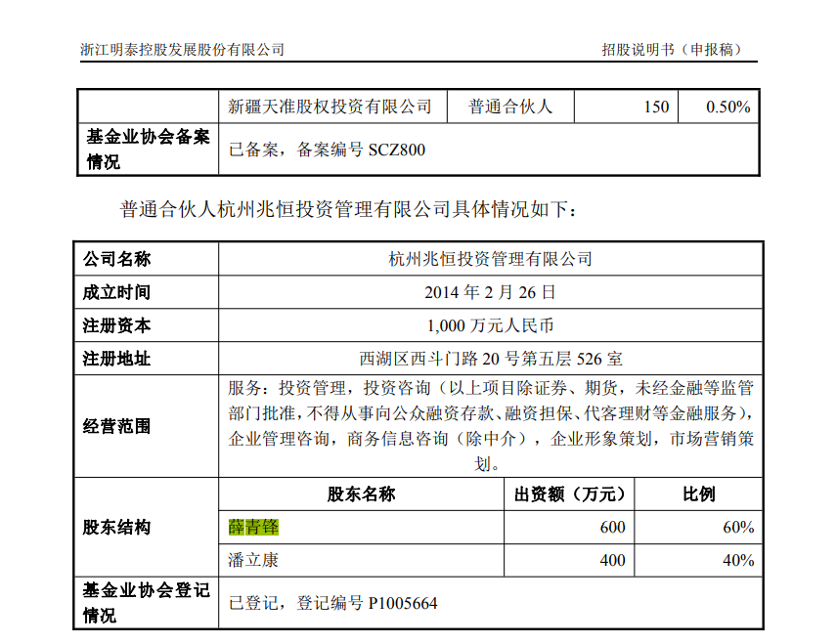The width and height of the screenshot is (837, 644).
Task: Click the 注册资本 row label
Action: pyautogui.click(x=116, y=325)
